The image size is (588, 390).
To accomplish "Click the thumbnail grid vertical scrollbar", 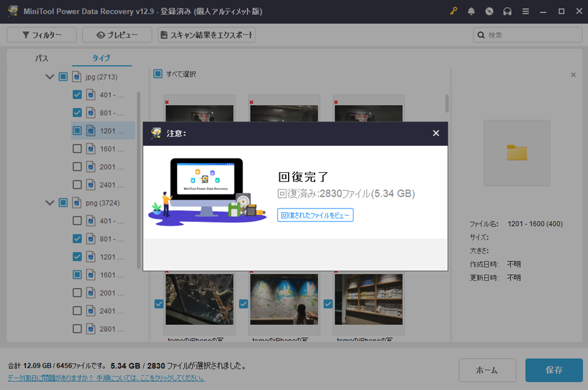I will 447,103.
